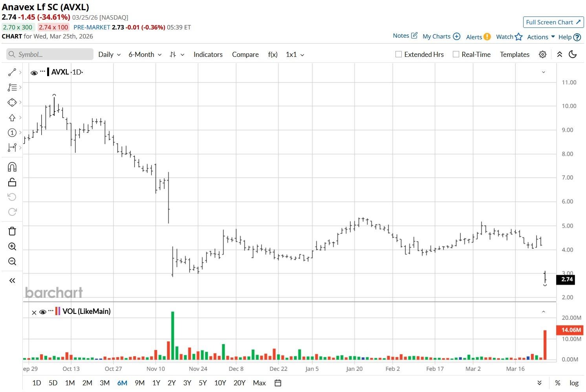Open the date range calendar picker
The height and width of the screenshot is (392, 586).
pyautogui.click(x=278, y=383)
